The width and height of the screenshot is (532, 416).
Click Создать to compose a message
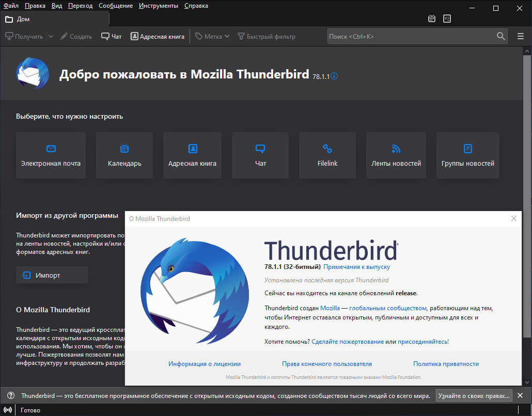pos(76,36)
